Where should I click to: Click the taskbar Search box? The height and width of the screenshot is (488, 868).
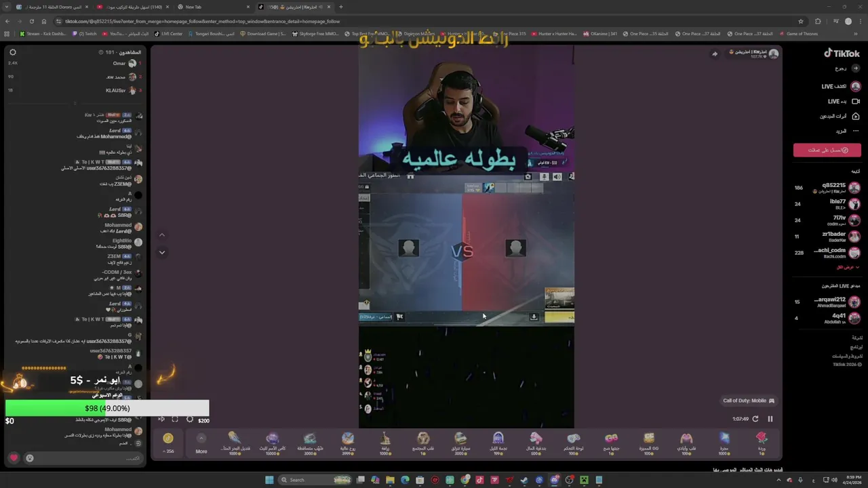pos(315,480)
